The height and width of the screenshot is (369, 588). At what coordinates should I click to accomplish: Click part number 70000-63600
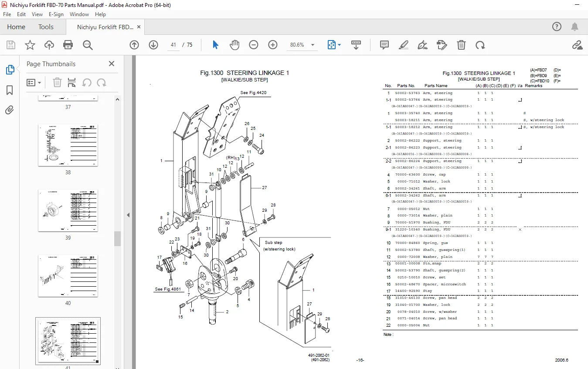(x=408, y=175)
